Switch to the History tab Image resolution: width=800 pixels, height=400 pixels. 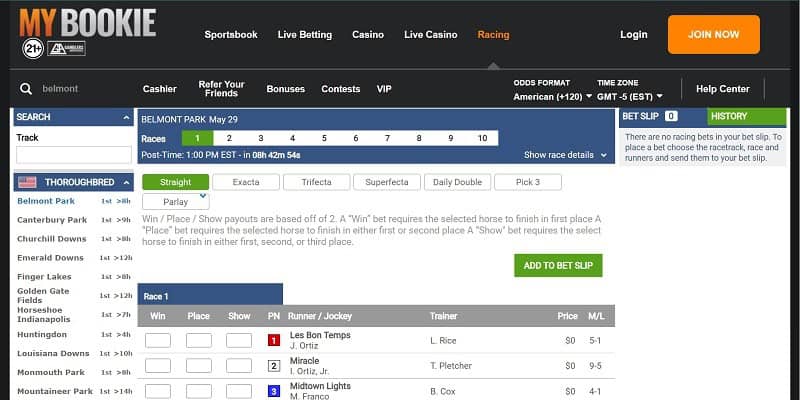[747, 116]
